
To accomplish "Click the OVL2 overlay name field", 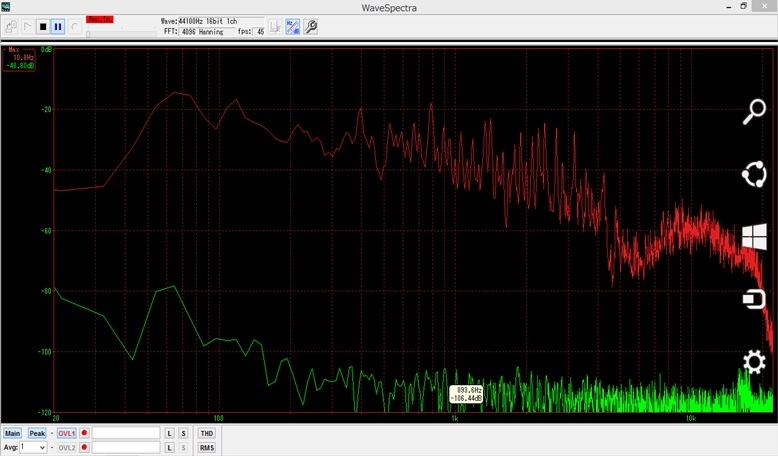I will pos(126,448).
